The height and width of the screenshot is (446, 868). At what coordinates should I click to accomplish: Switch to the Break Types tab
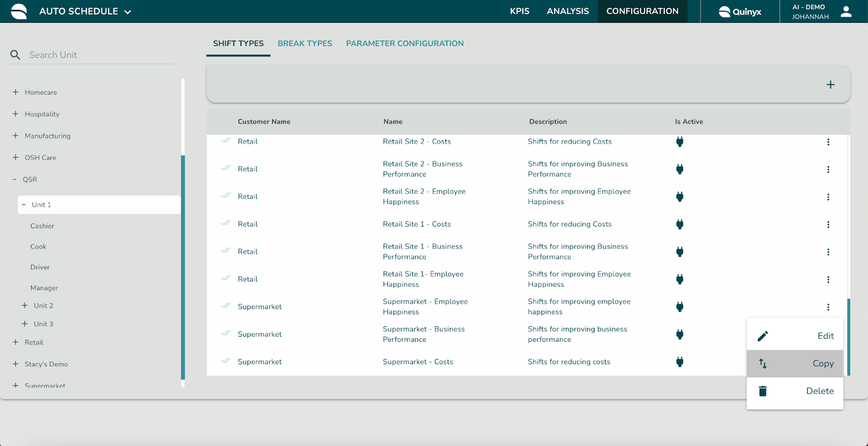tap(305, 43)
